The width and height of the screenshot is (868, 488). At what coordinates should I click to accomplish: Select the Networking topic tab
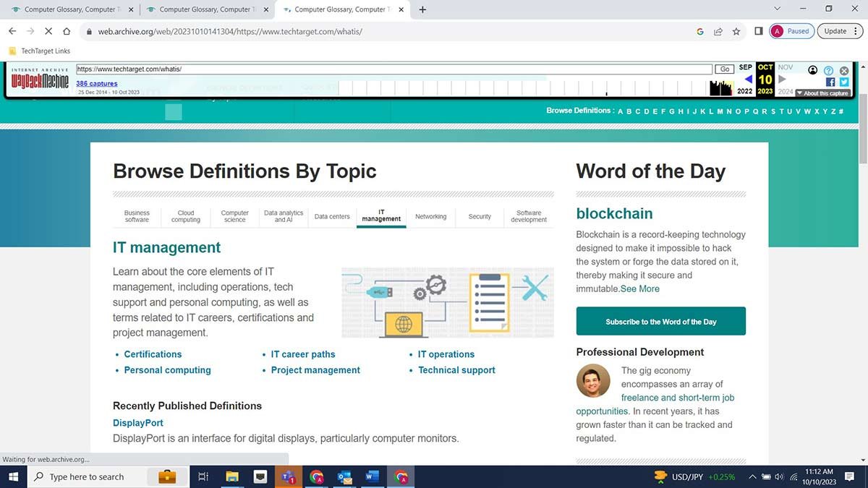point(430,216)
